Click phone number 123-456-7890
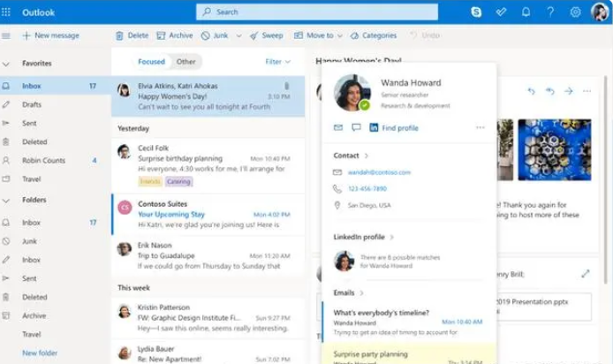 (367, 189)
